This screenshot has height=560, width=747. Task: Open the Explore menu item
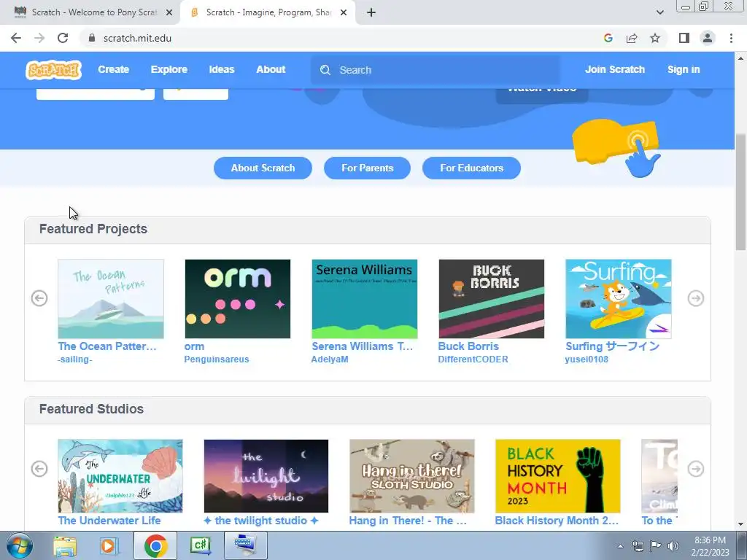(169, 69)
